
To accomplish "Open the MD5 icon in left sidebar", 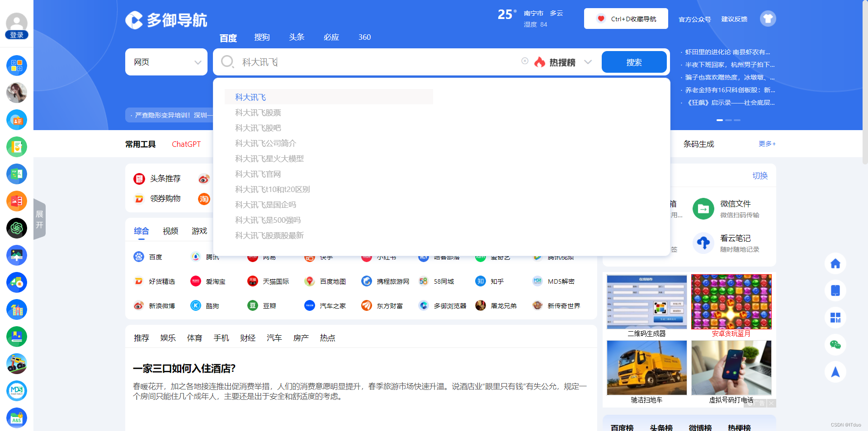I will [17, 391].
